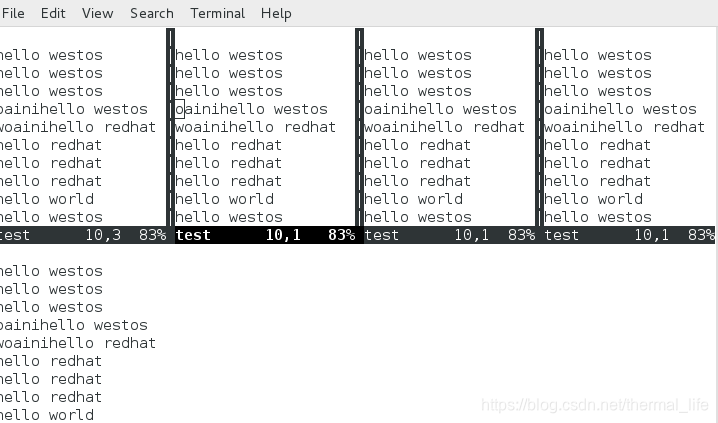The image size is (718, 423).
Task: Click the third pane's test status bar
Action: pyautogui.click(x=450, y=235)
